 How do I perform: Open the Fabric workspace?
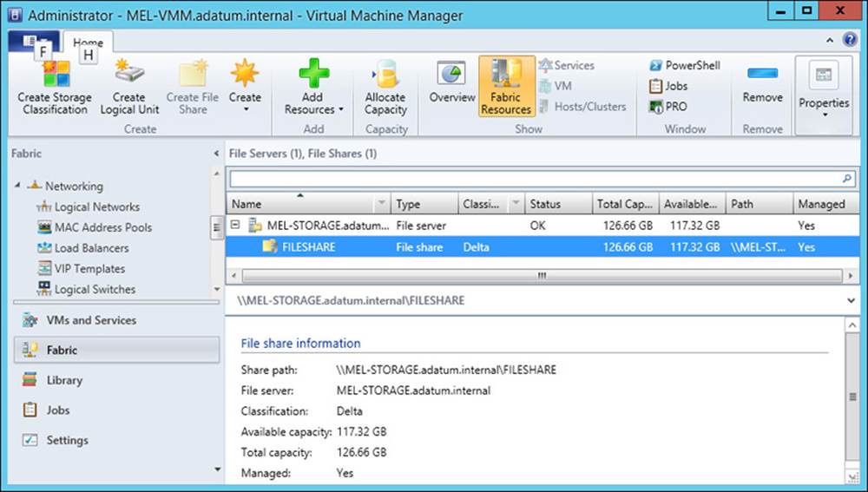pos(117,350)
